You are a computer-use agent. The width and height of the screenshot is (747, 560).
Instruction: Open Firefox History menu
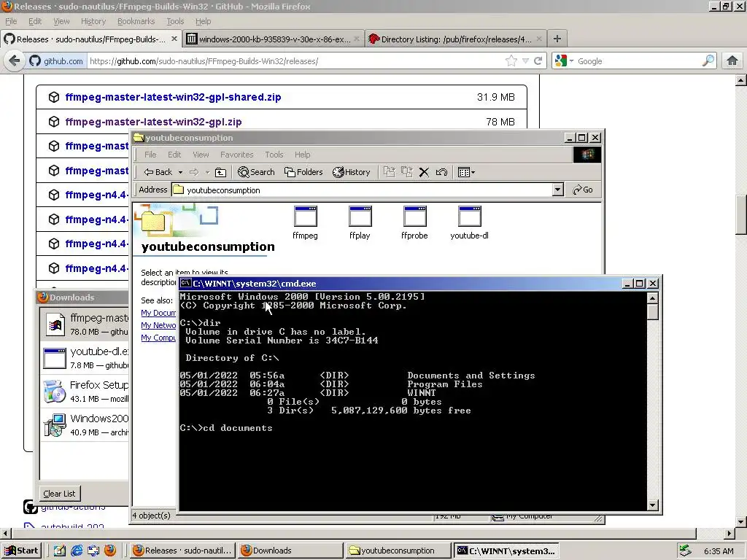(93, 21)
